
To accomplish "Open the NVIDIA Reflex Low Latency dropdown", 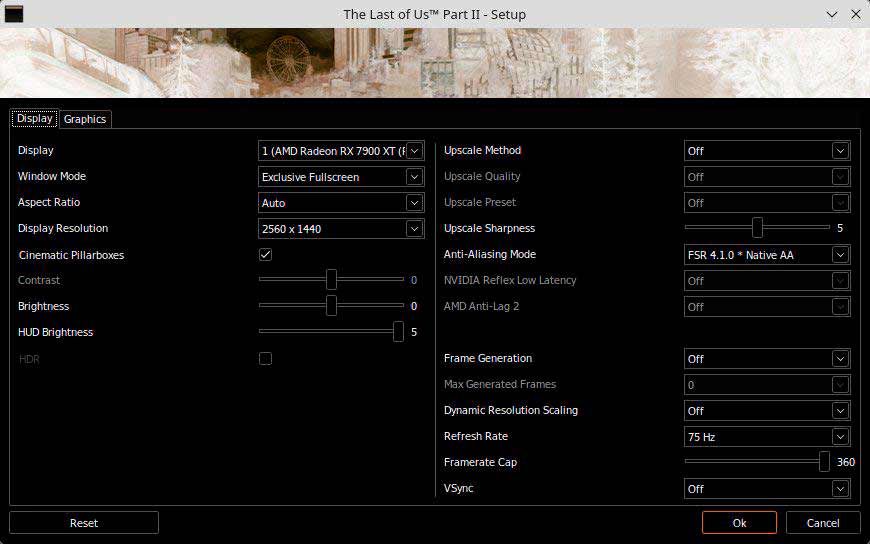I will [767, 281].
